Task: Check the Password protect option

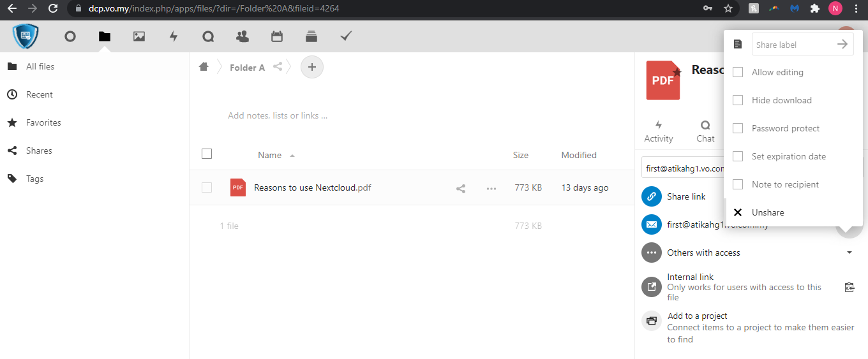Action: [x=738, y=128]
